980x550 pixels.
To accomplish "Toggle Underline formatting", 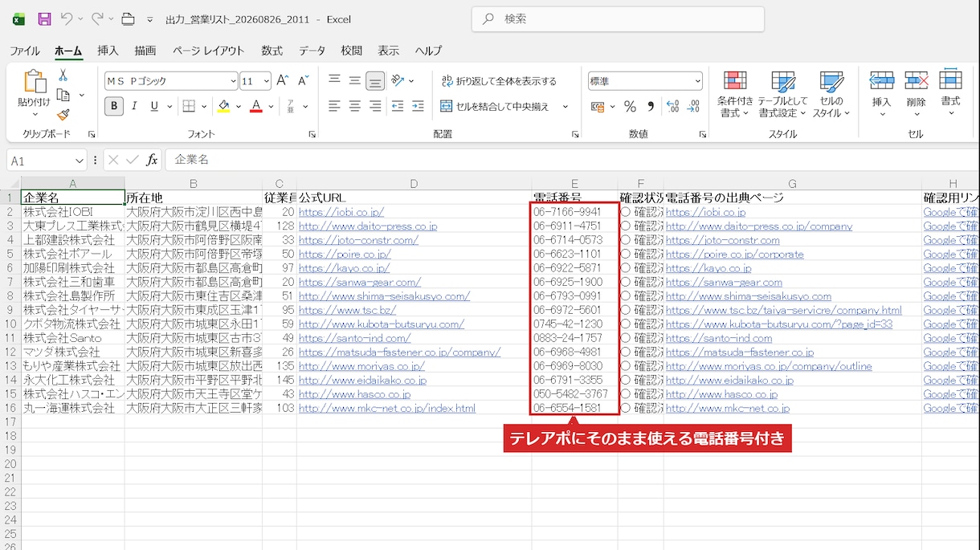I will 153,106.
